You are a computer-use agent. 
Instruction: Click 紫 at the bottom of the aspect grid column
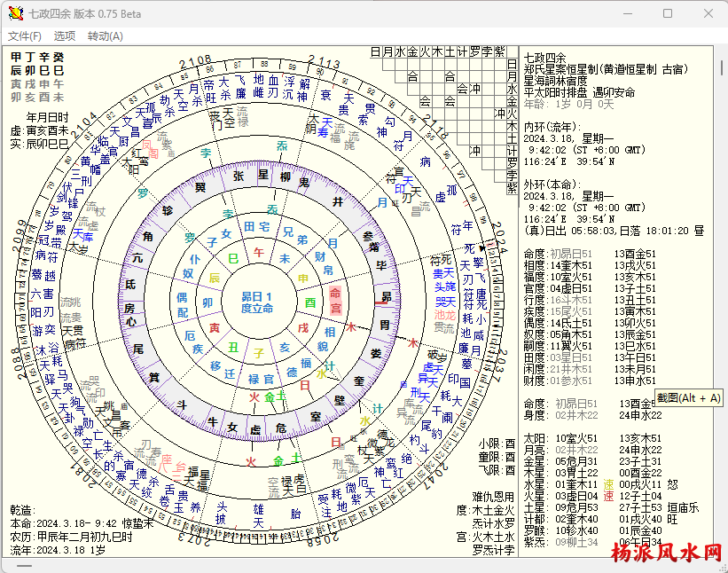511,188
